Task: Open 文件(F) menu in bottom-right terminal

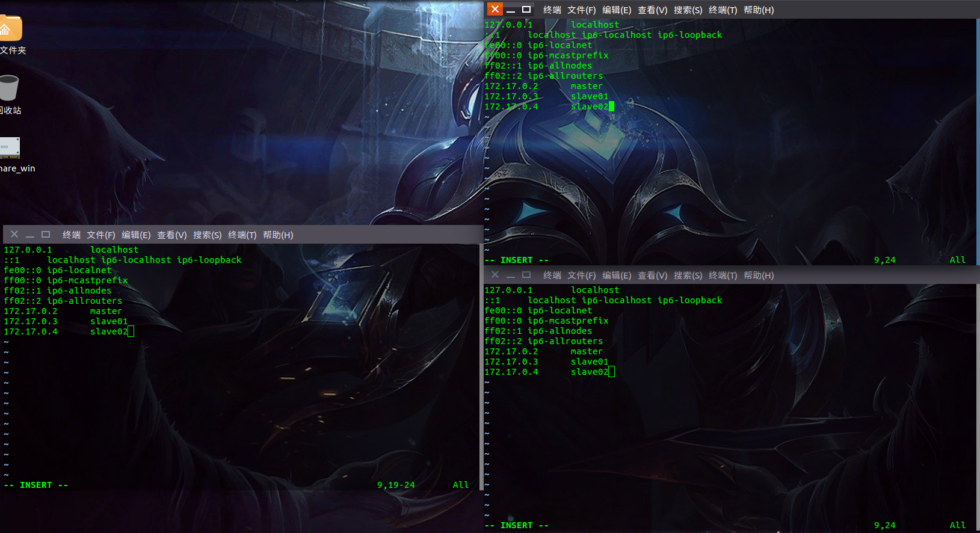Action: tap(581, 276)
